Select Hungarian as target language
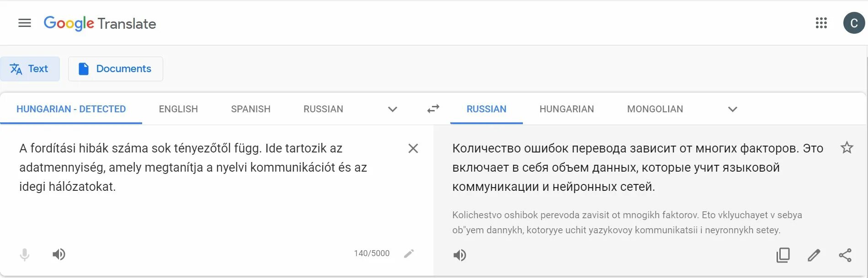 click(566, 109)
